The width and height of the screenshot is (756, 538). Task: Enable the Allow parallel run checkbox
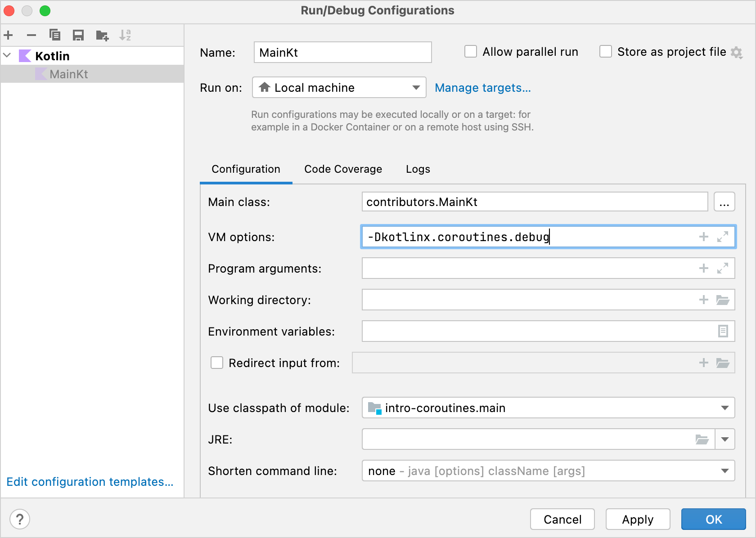471,52
